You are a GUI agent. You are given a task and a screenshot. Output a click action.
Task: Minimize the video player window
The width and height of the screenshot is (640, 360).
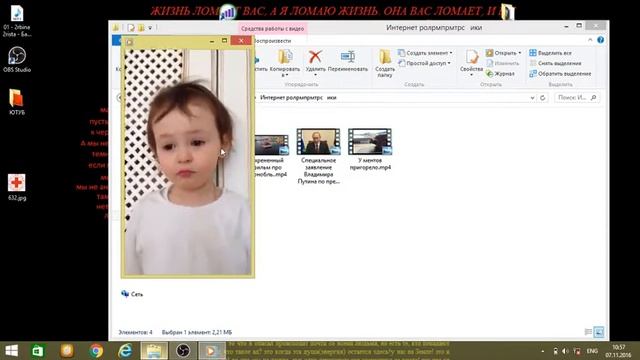pyautogui.click(x=211, y=41)
